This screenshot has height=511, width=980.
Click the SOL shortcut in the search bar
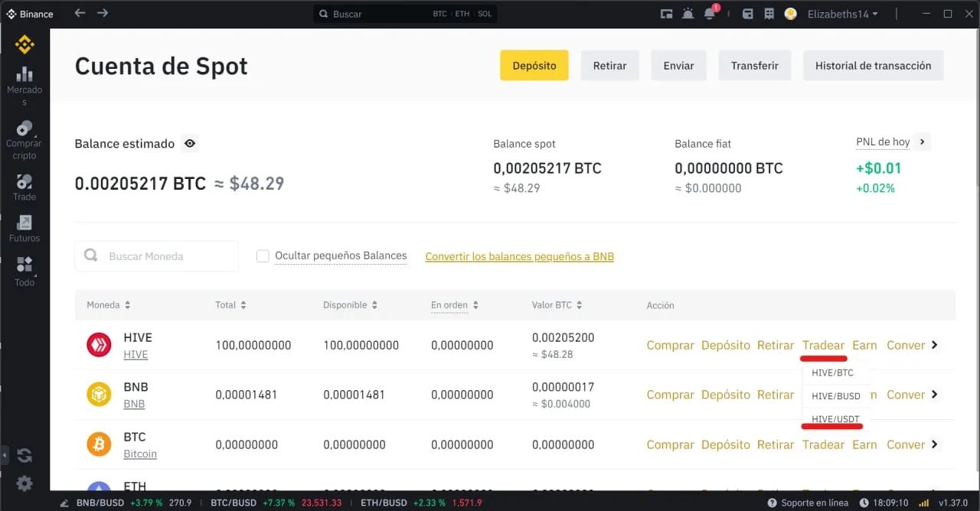click(485, 14)
